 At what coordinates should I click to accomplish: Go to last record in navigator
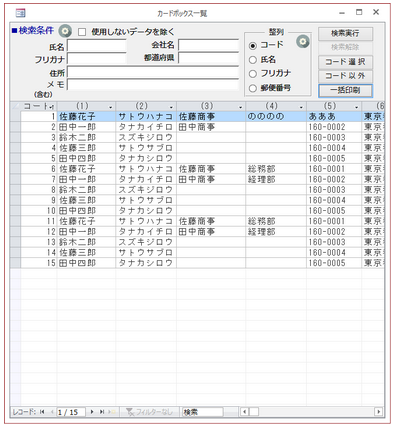(102, 412)
